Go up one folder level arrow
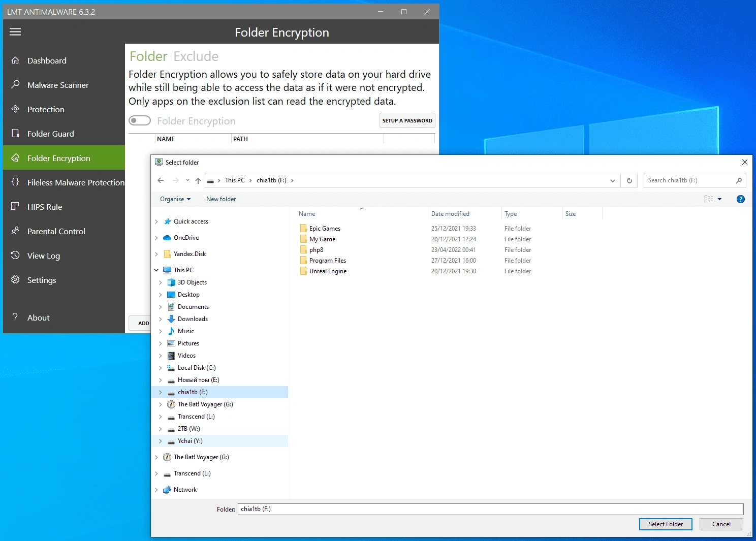756x541 pixels. (x=198, y=180)
